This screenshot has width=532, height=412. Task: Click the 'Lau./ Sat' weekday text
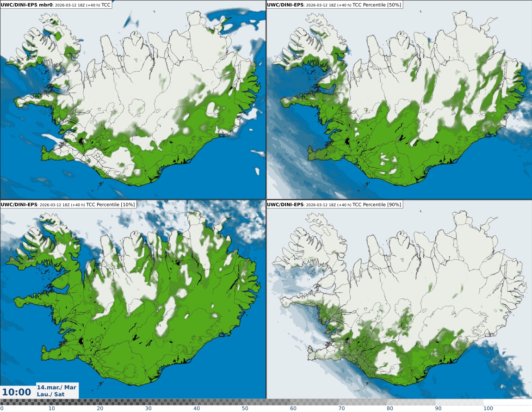coord(50,394)
